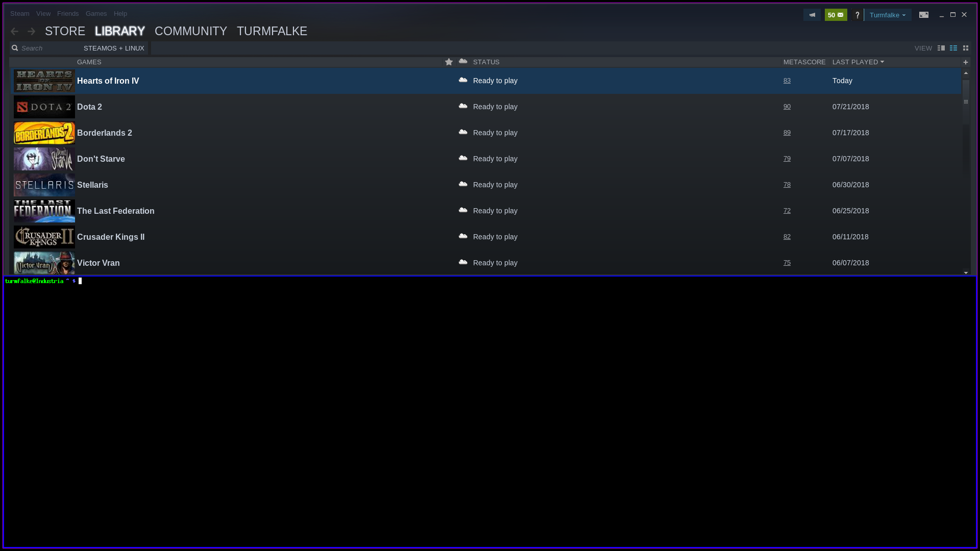980x551 pixels.
Task: Sort by favorites star column
Action: 449,62
